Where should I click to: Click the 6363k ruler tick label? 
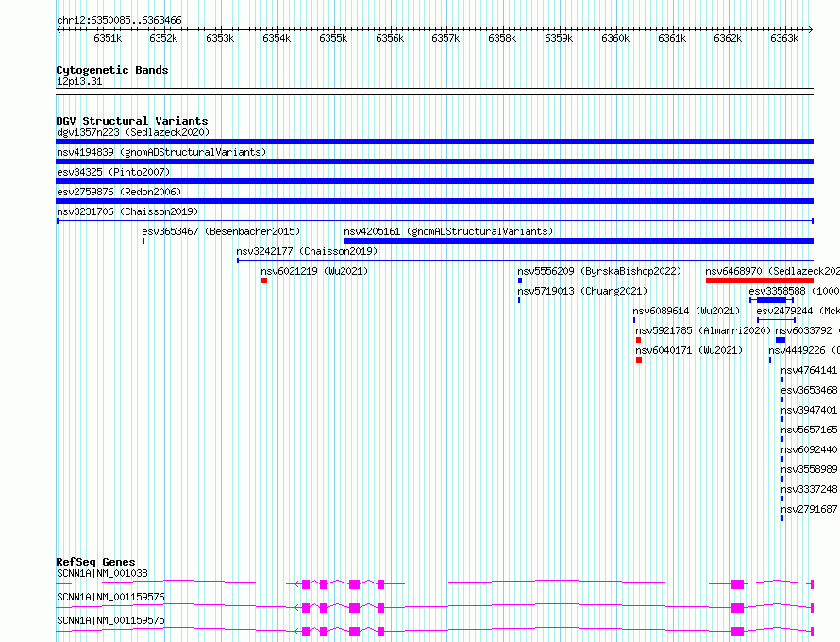784,38
